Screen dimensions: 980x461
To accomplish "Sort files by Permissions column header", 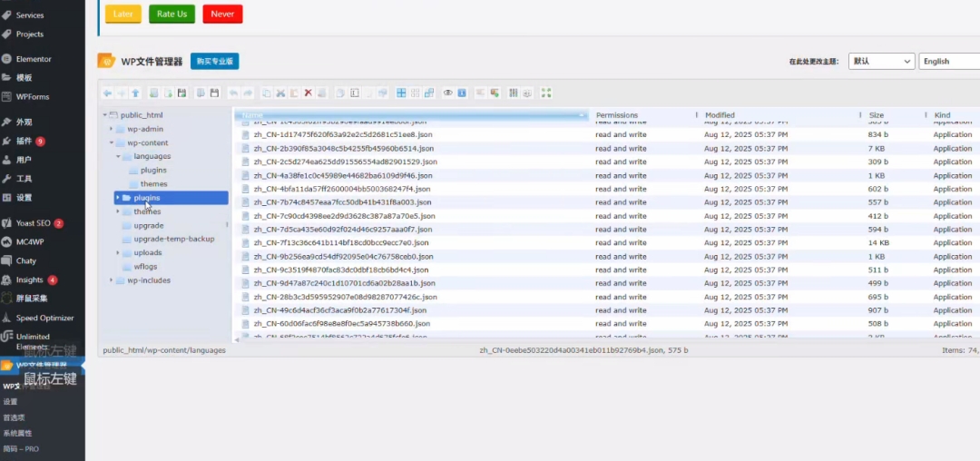I will (643, 115).
